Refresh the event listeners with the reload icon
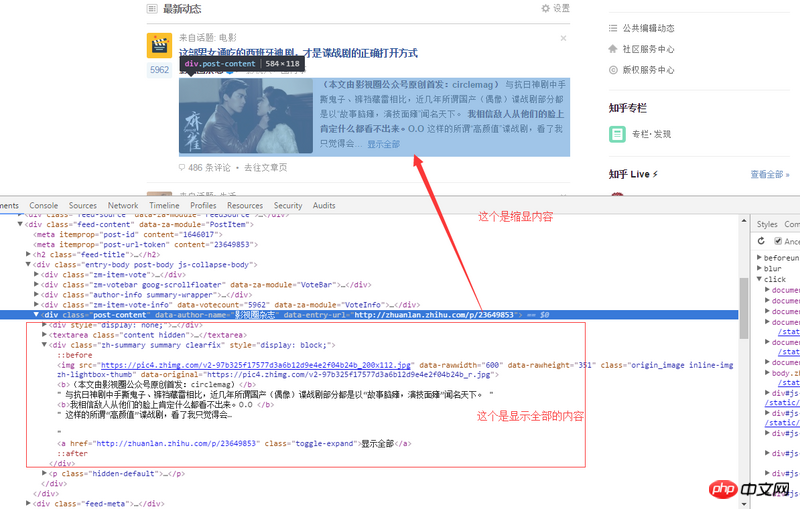Screen dimensions: 800x509 pyautogui.click(x=761, y=241)
